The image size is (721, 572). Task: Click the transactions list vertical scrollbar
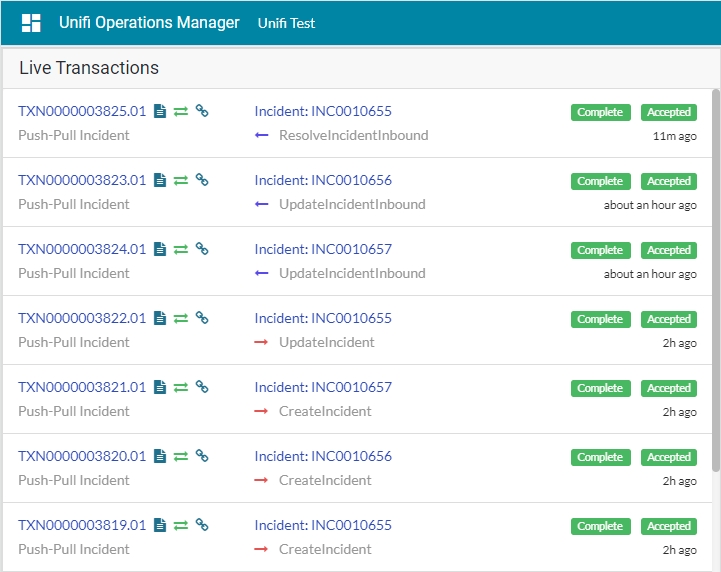pos(715,280)
